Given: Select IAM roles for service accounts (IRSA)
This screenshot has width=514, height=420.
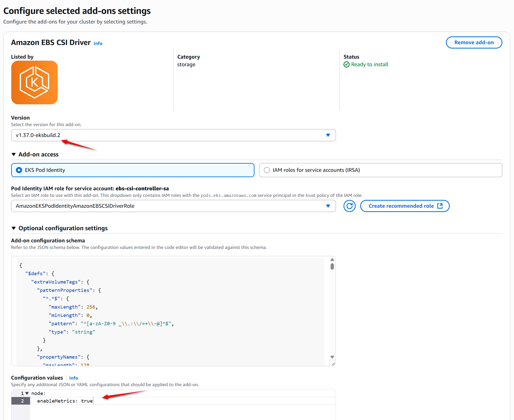Looking at the screenshot, I should pyautogui.click(x=267, y=170).
